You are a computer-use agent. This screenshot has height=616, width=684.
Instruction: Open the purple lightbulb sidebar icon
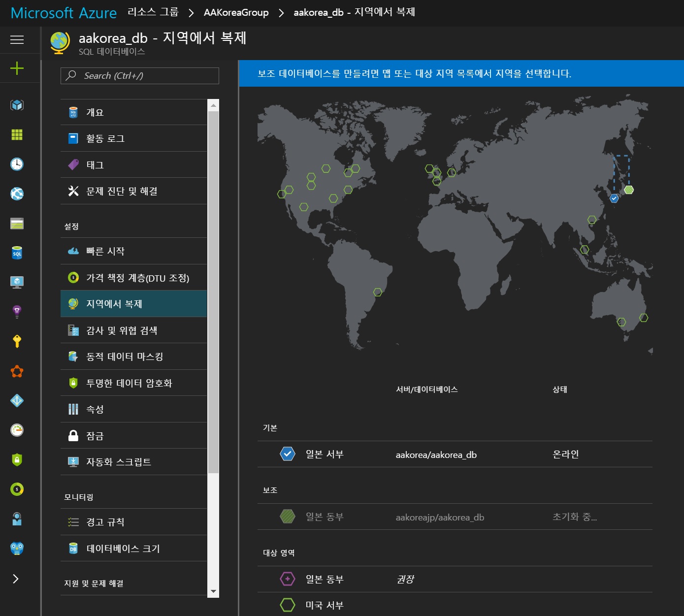coord(17,312)
